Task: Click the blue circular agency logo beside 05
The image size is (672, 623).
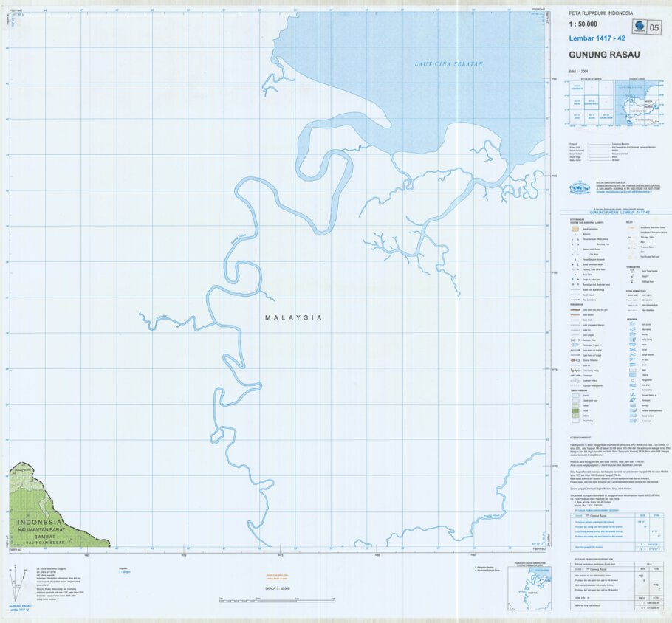Action: [640, 26]
